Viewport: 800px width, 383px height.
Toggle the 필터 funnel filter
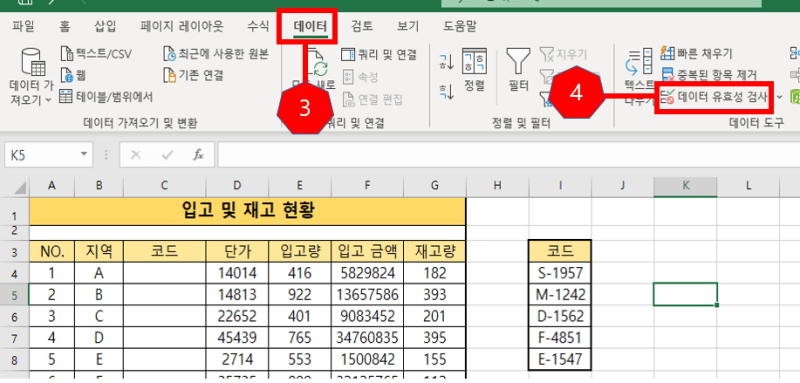click(x=518, y=69)
